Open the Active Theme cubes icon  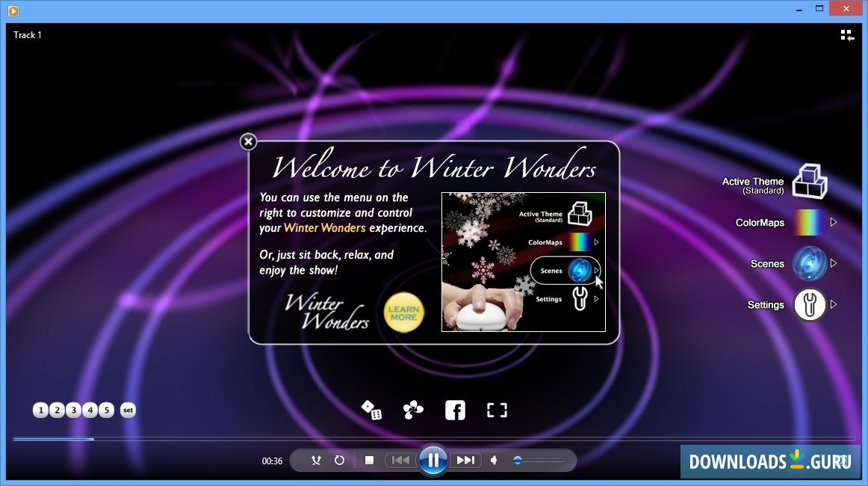coord(809,182)
